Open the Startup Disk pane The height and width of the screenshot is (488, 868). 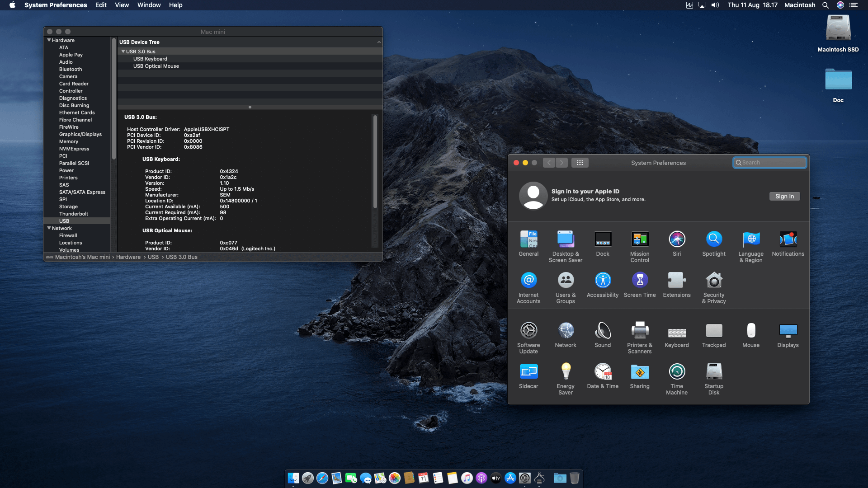[714, 372]
